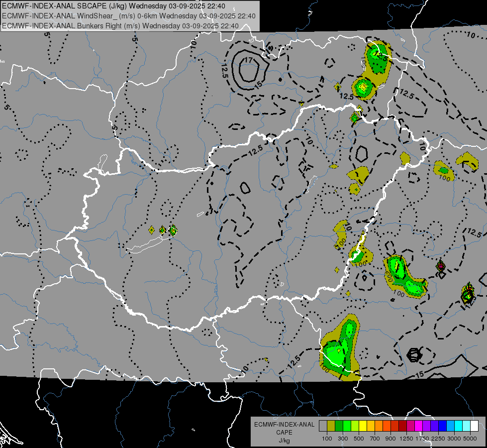Click the 500 tick label on colorbar
Viewport: 487px width, 448px height.
tap(359, 439)
